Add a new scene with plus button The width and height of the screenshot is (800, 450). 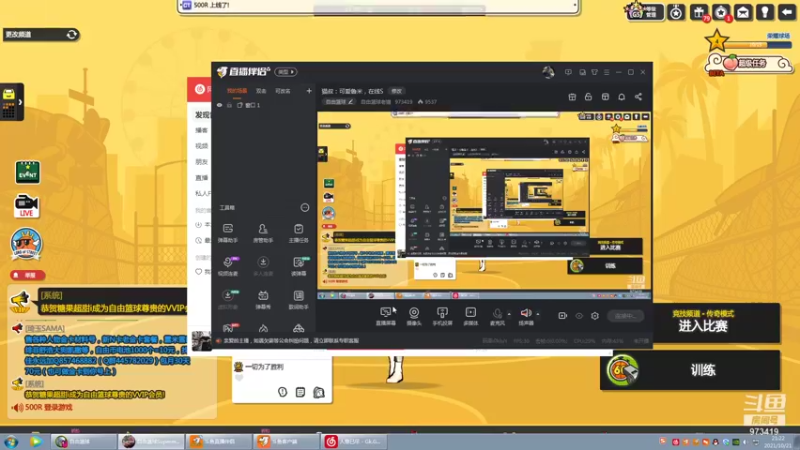(309, 91)
